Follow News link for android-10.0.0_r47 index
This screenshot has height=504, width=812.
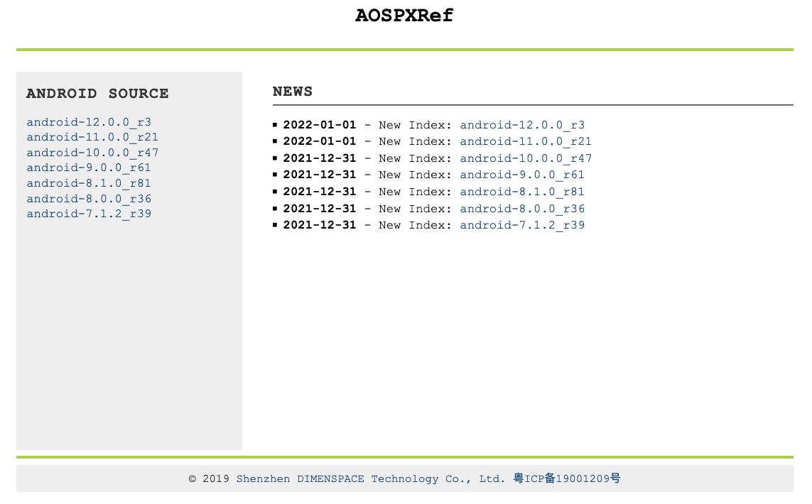(x=526, y=158)
